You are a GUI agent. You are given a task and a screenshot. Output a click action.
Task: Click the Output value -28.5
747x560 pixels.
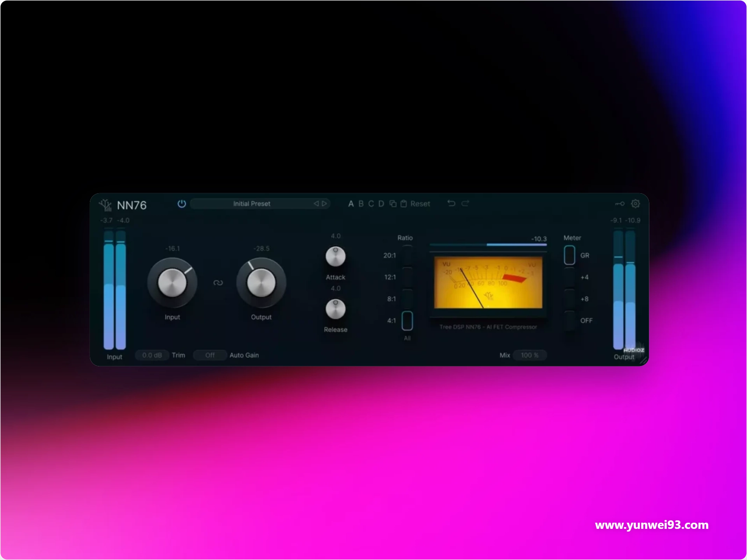click(261, 248)
